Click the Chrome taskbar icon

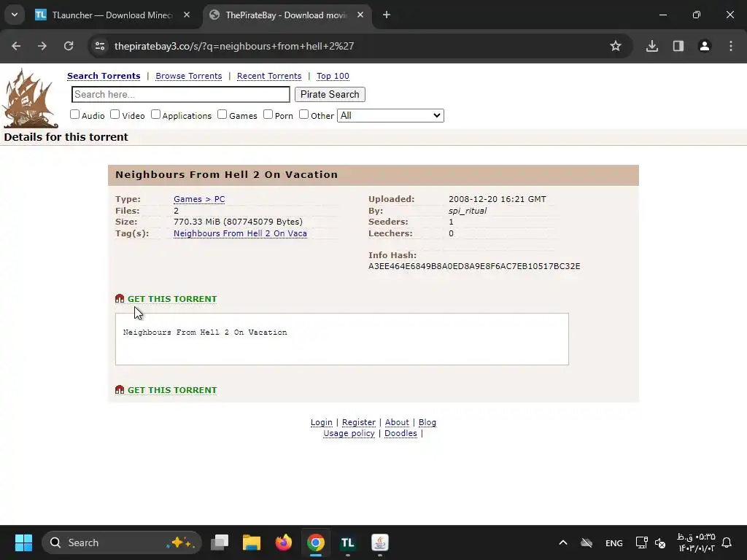click(315, 542)
